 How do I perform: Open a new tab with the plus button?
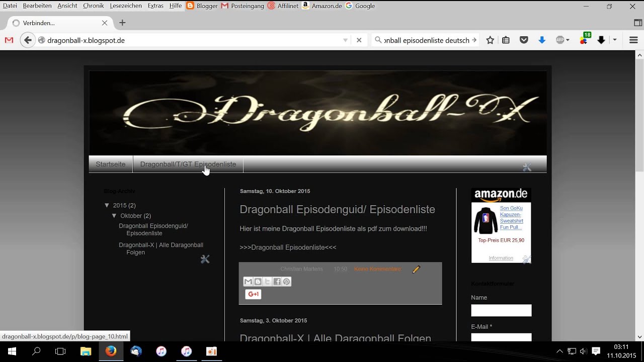[122, 23]
